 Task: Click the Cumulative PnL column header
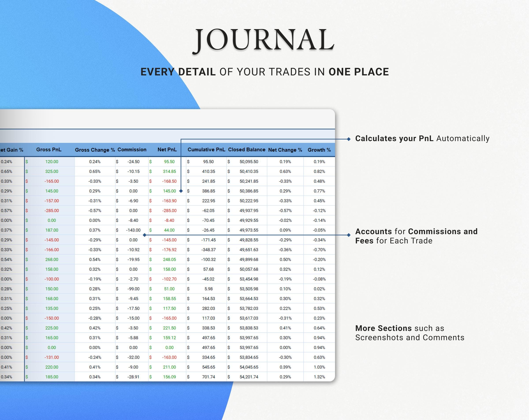206,150
